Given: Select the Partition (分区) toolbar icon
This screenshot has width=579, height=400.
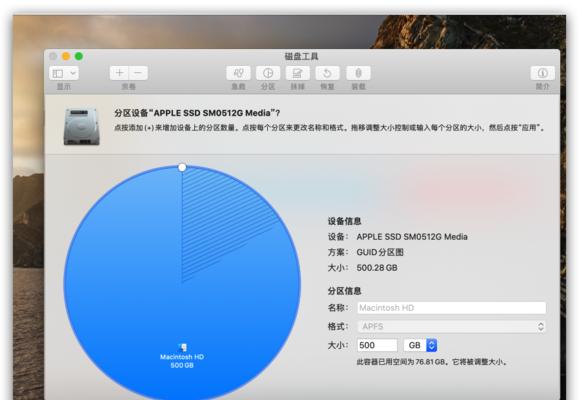Looking at the screenshot, I should [268, 73].
